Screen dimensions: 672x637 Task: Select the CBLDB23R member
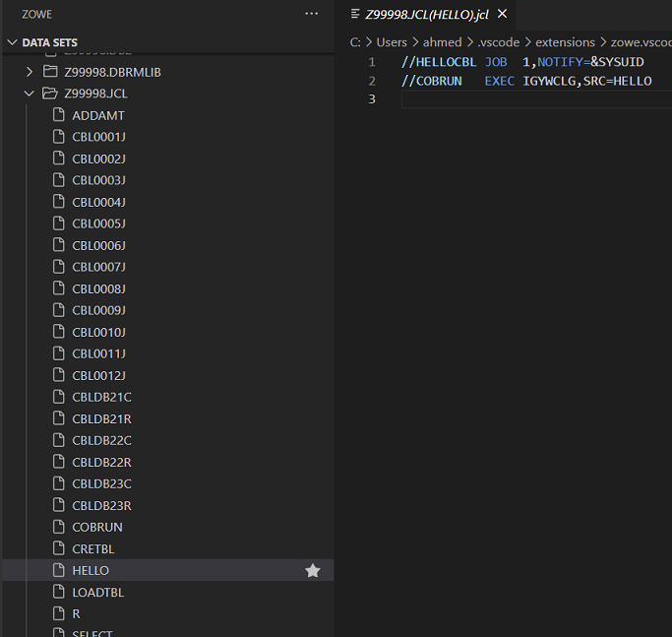pos(102,505)
